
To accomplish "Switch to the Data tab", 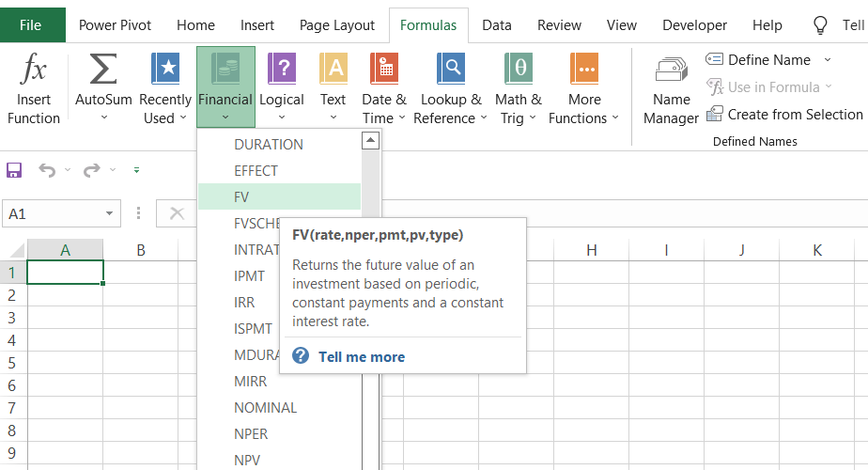I will point(496,25).
